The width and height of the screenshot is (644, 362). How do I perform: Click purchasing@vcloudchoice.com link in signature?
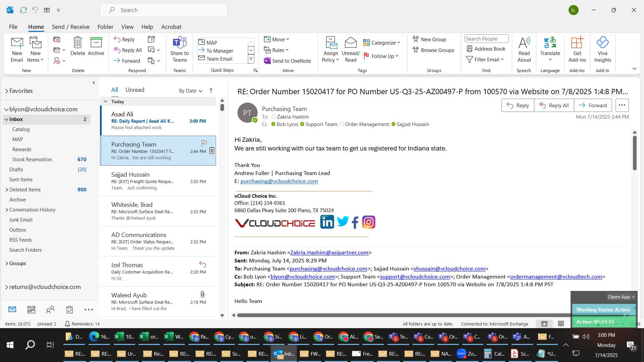click(x=279, y=181)
